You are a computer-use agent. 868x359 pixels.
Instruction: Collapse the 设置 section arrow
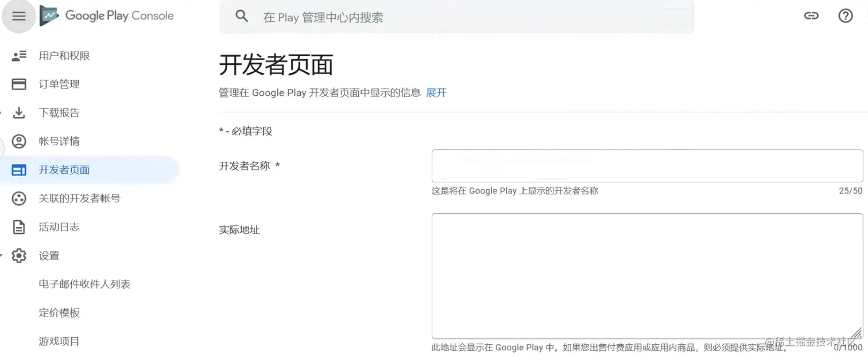click(x=2, y=256)
